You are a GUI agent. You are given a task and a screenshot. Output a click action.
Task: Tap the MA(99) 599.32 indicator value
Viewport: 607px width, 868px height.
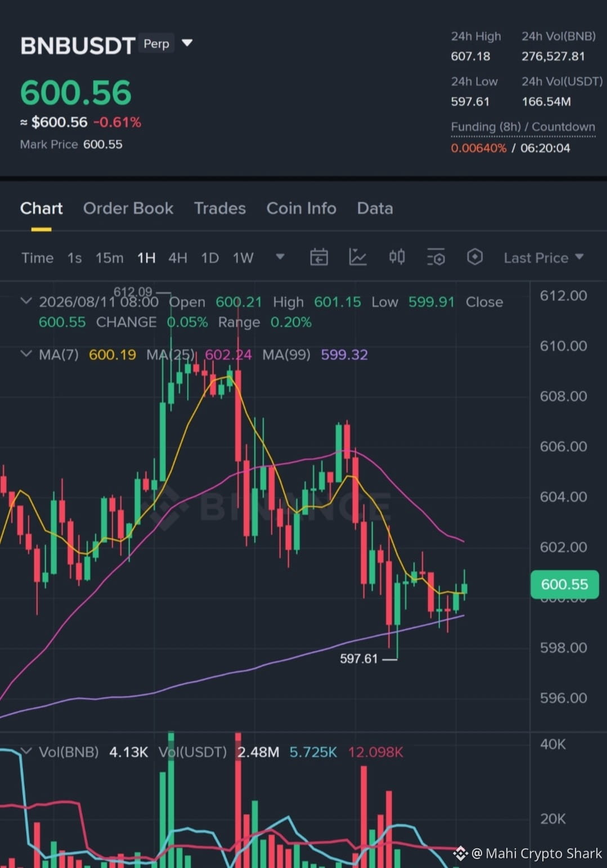tap(344, 355)
